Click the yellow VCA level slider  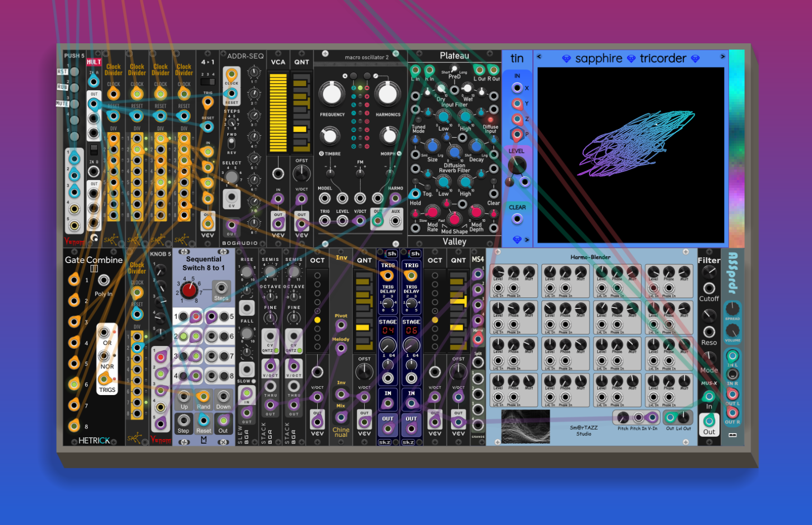(x=278, y=113)
